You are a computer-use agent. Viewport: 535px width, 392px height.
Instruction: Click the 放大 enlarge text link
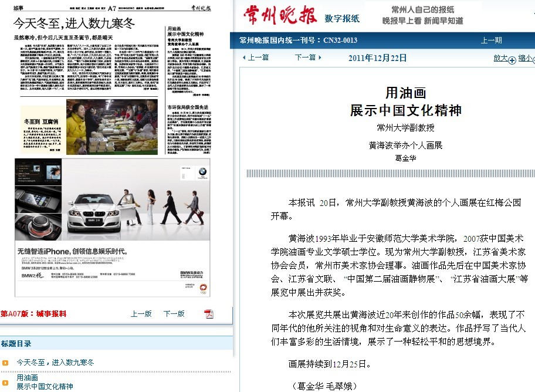coord(500,58)
